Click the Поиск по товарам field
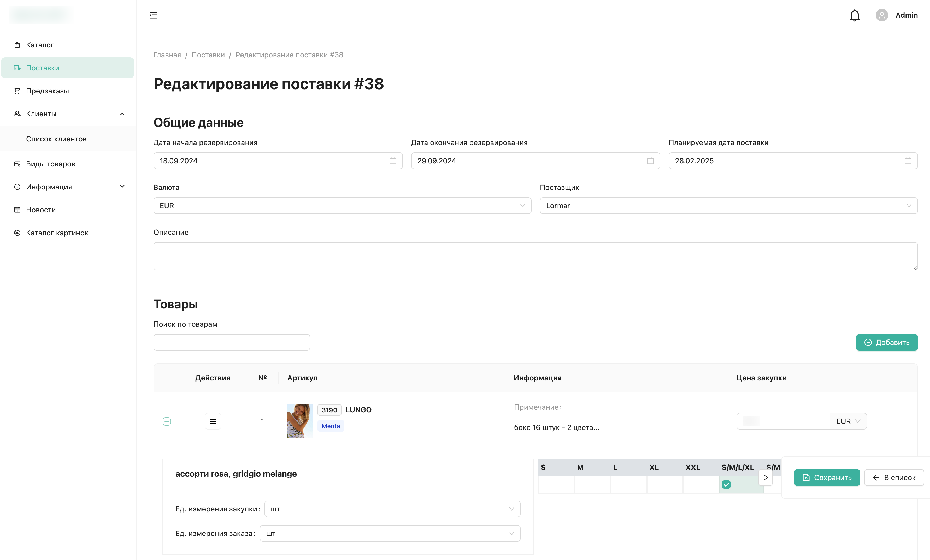The image size is (930, 560). (231, 342)
